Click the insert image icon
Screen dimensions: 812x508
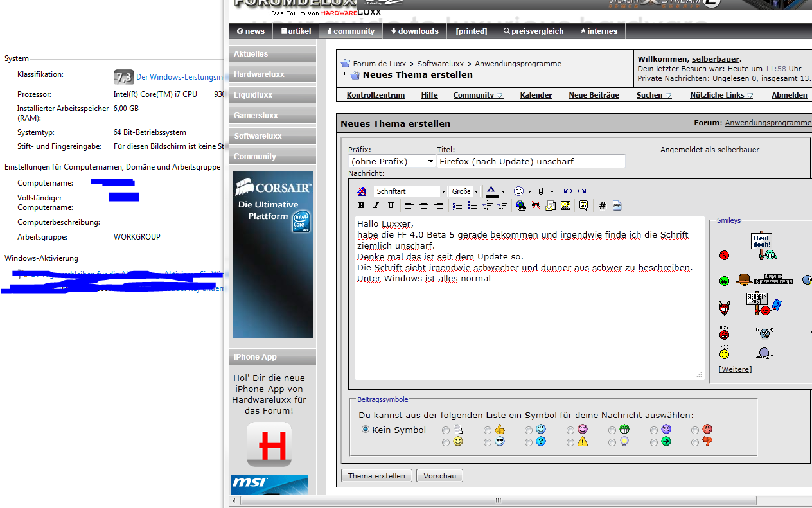(565, 206)
